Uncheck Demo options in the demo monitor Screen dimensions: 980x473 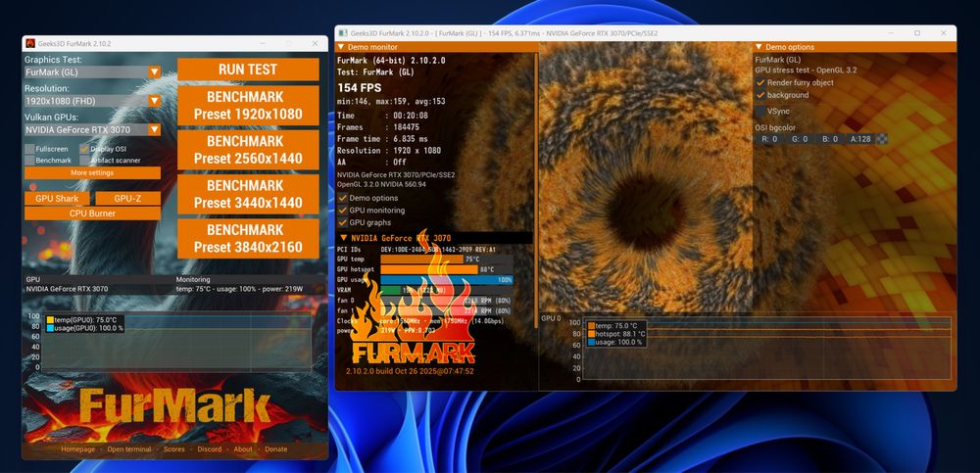(342, 198)
